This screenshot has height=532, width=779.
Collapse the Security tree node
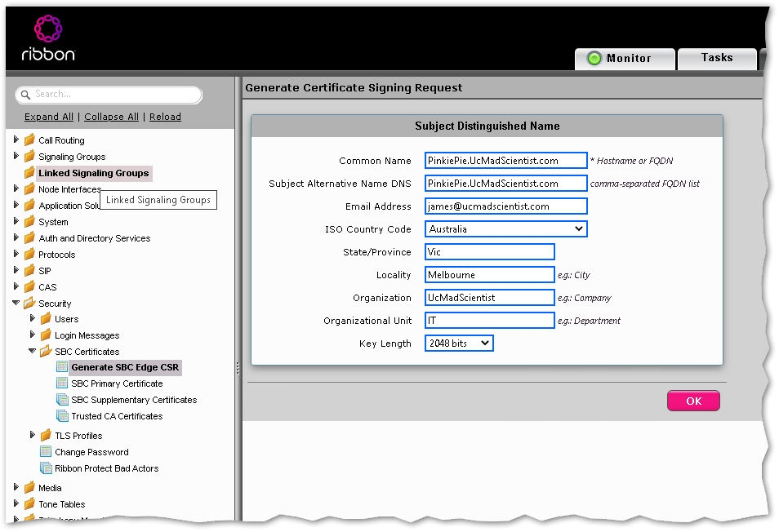pos(16,302)
